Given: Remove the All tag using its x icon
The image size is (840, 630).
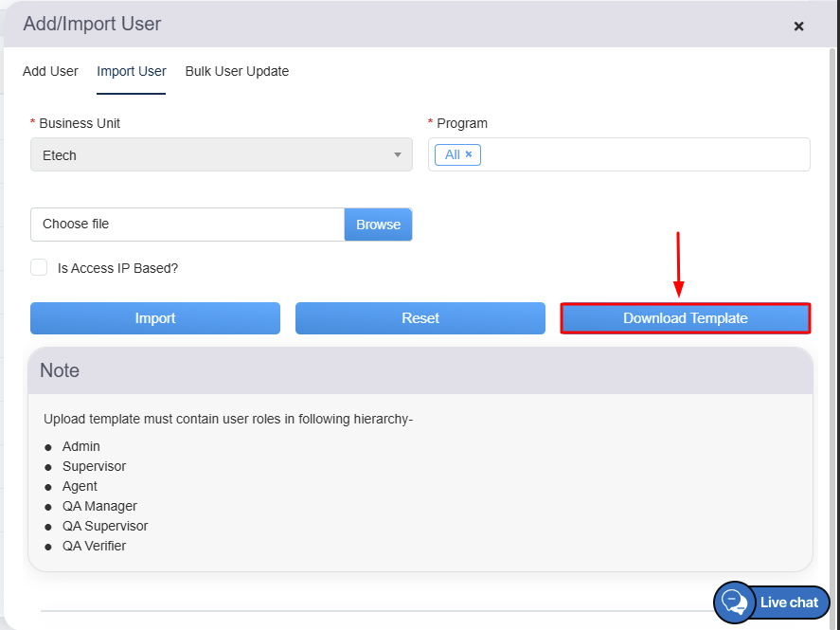Looking at the screenshot, I should 469,154.
